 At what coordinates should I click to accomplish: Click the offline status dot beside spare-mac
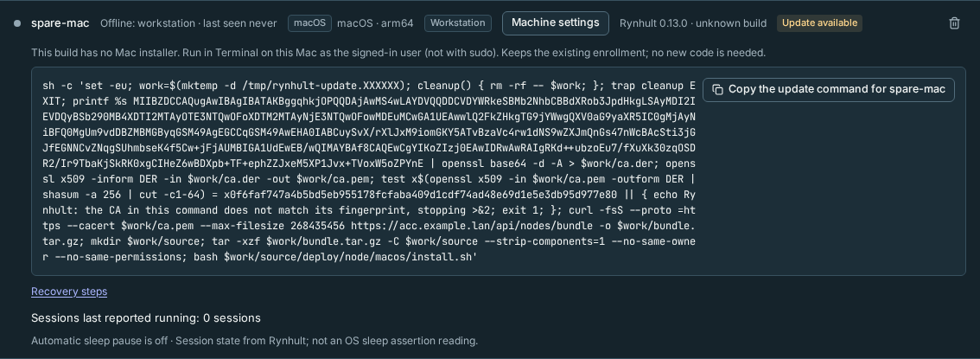[x=17, y=23]
